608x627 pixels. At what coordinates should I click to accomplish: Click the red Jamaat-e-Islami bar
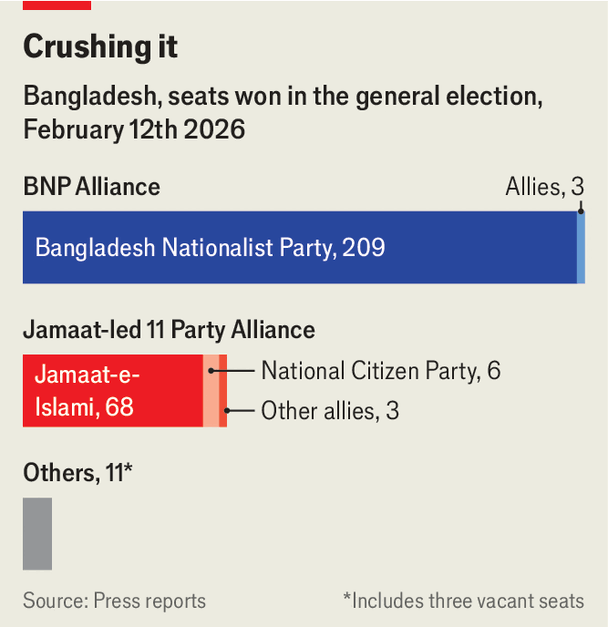113,391
